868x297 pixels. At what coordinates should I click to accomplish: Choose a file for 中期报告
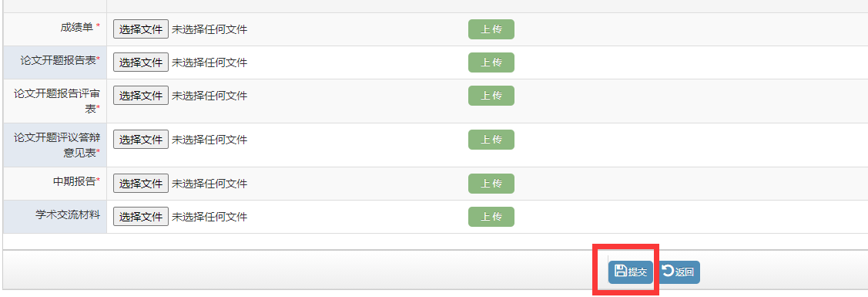tap(141, 184)
